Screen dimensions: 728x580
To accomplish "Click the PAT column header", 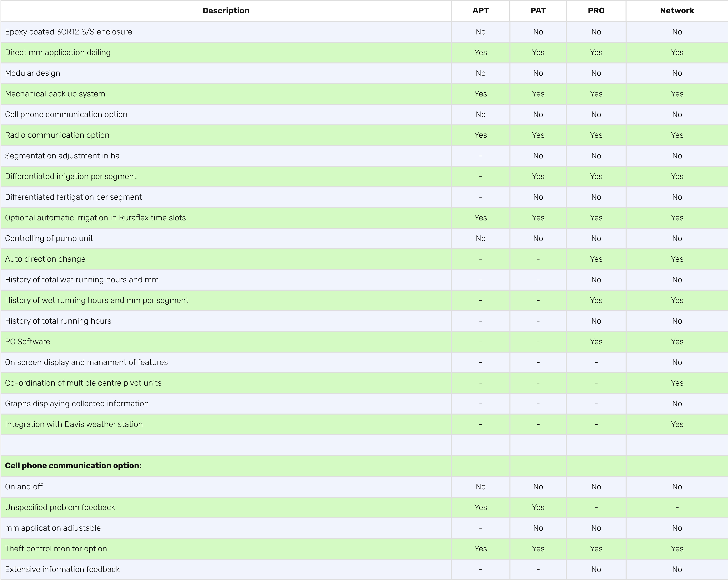I will [x=538, y=11].
